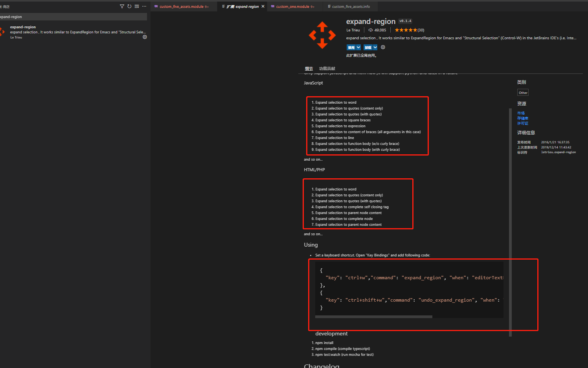Open gear menu of expand-region list item
The width and height of the screenshot is (588, 368).
pyautogui.click(x=145, y=37)
